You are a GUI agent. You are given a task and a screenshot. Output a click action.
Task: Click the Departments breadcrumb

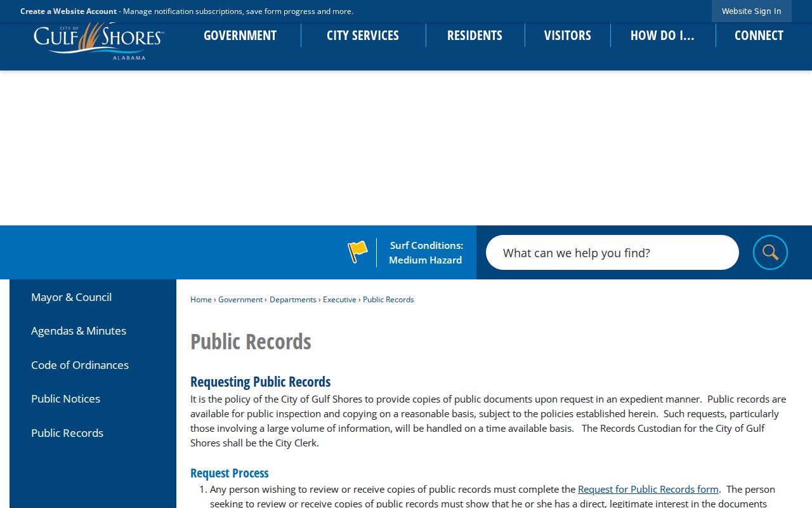pos(293,299)
